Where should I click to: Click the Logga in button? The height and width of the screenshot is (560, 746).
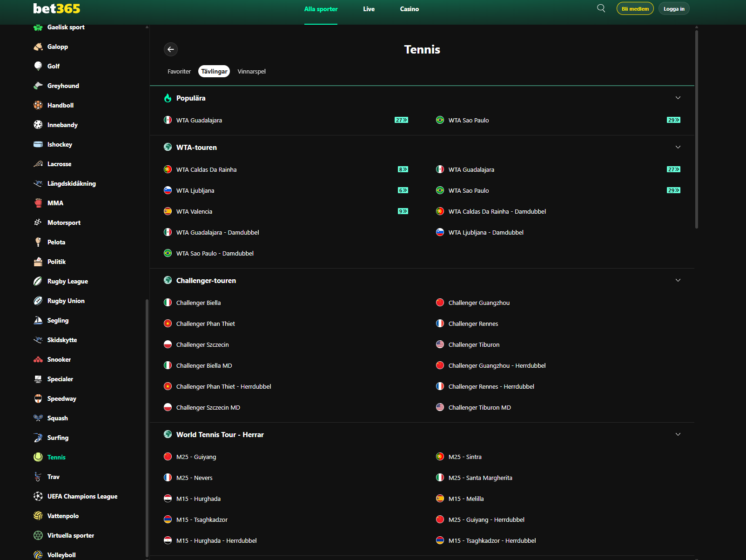(x=674, y=8)
